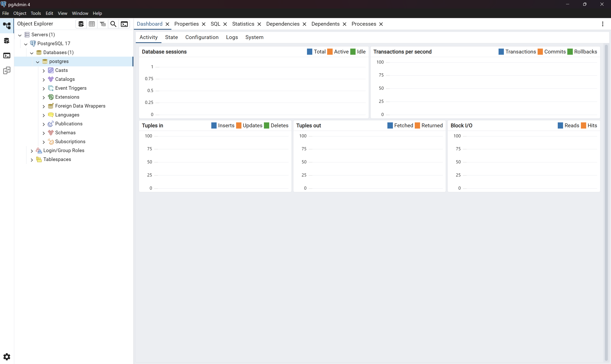Viewport: 611px width, 364px height.
Task: Open PSQL Tool terminal icon in toolbar
Action: pyautogui.click(x=124, y=24)
